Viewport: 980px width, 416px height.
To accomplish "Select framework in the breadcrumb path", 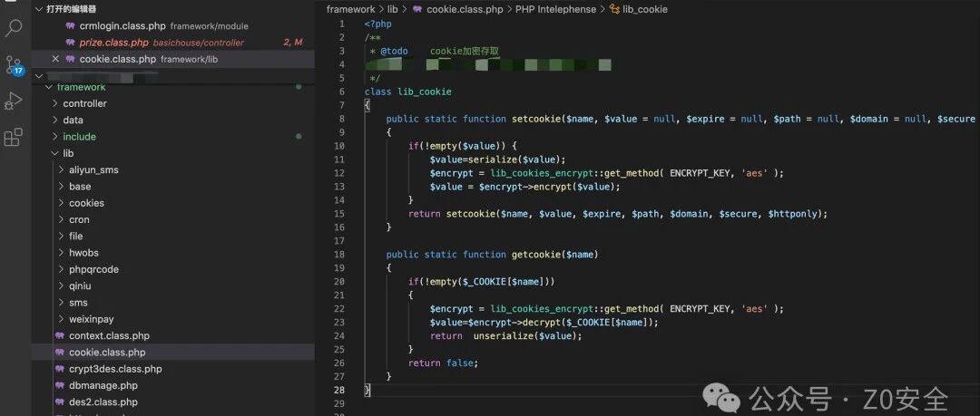I will [350, 9].
